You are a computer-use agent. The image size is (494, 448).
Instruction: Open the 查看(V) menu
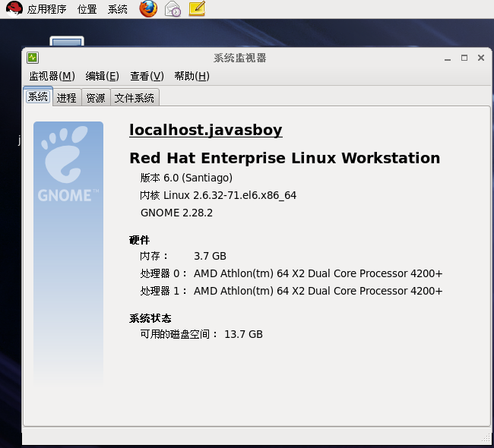pyautogui.click(x=147, y=76)
